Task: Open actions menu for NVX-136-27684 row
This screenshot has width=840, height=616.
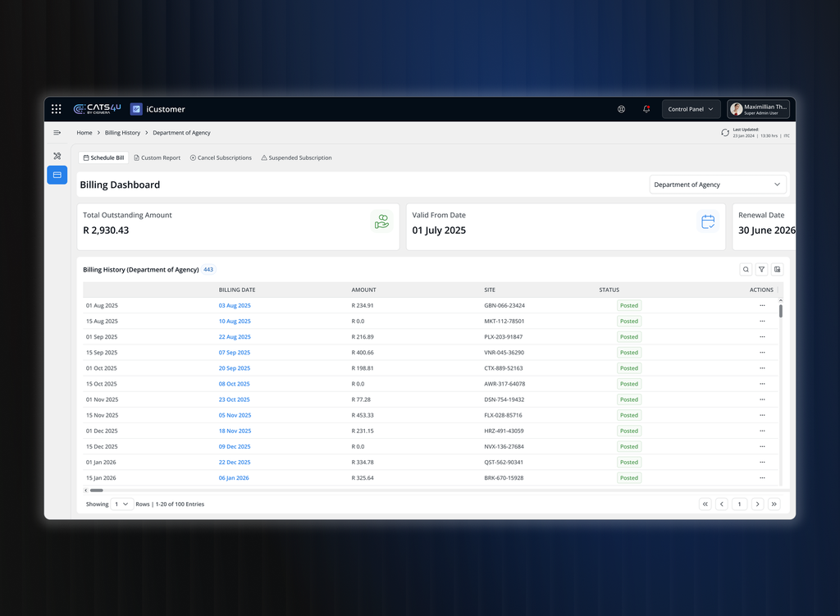Action: tap(762, 447)
